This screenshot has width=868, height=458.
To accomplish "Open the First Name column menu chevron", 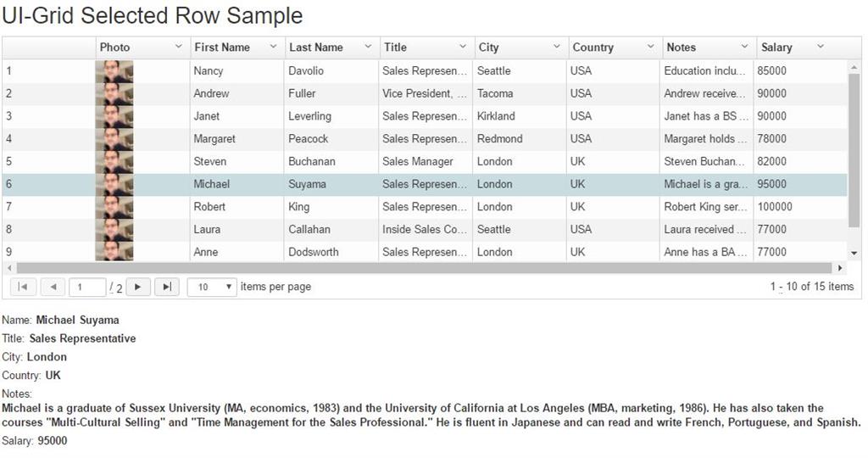I will tap(273, 47).
